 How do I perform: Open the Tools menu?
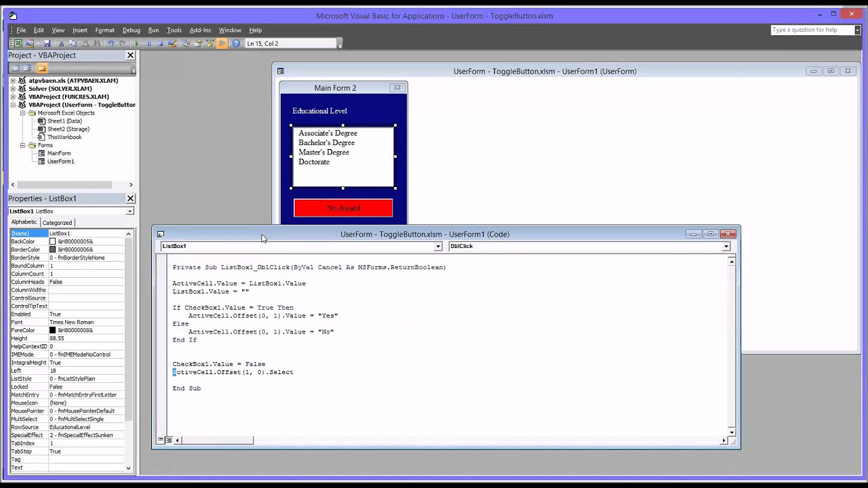click(174, 30)
